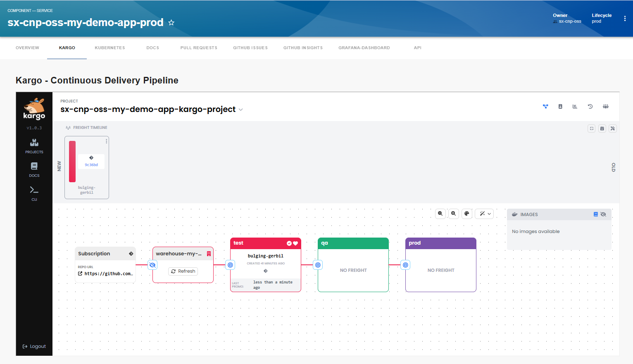The image size is (633, 364).
Task: Switch to the Kubernetes tab
Action: coord(110,48)
